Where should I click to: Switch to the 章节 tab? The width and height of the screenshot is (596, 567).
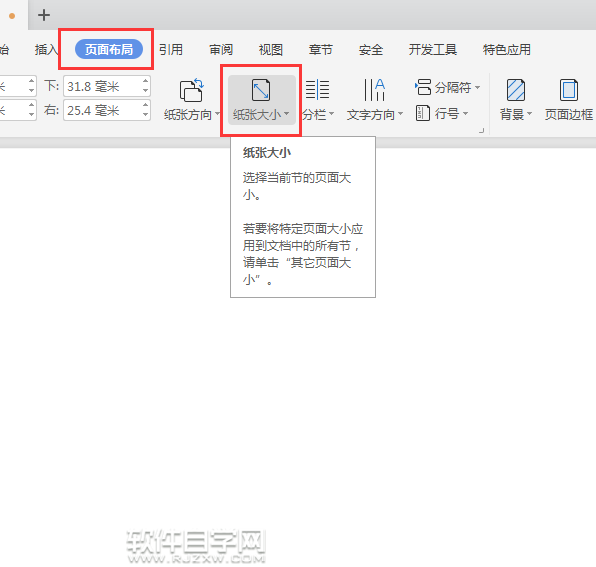[320, 49]
